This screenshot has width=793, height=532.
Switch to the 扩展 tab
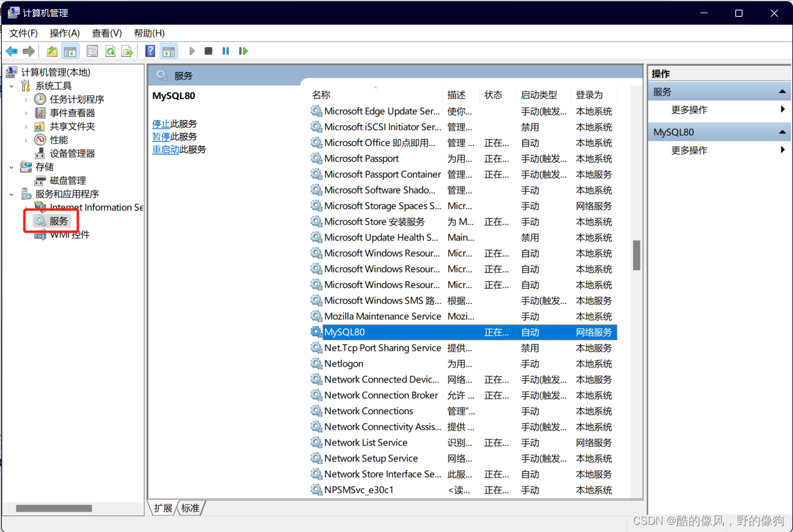coord(163,509)
